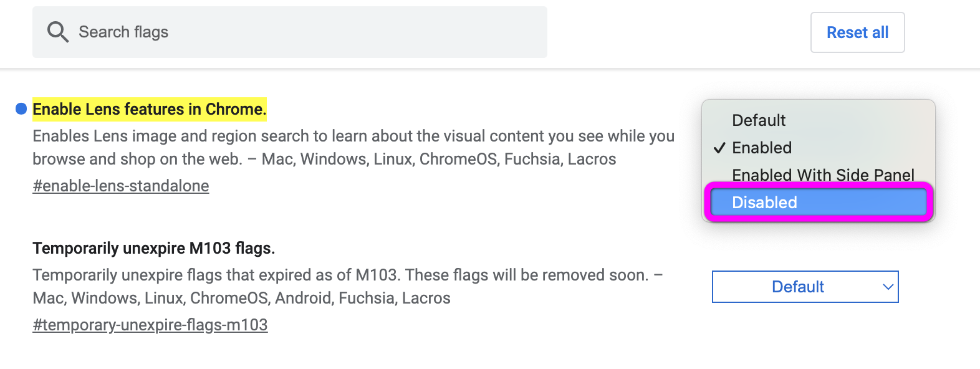Click the checkmark icon beside Enabled

tap(719, 148)
